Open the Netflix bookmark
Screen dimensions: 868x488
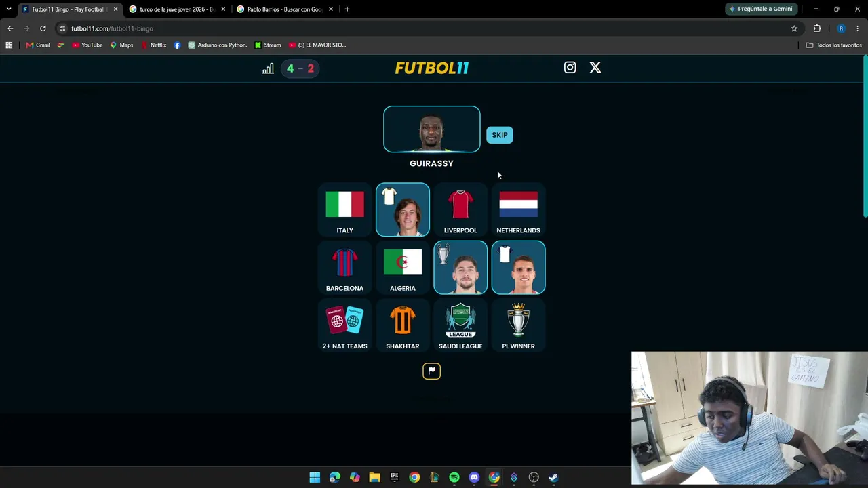[x=153, y=45]
